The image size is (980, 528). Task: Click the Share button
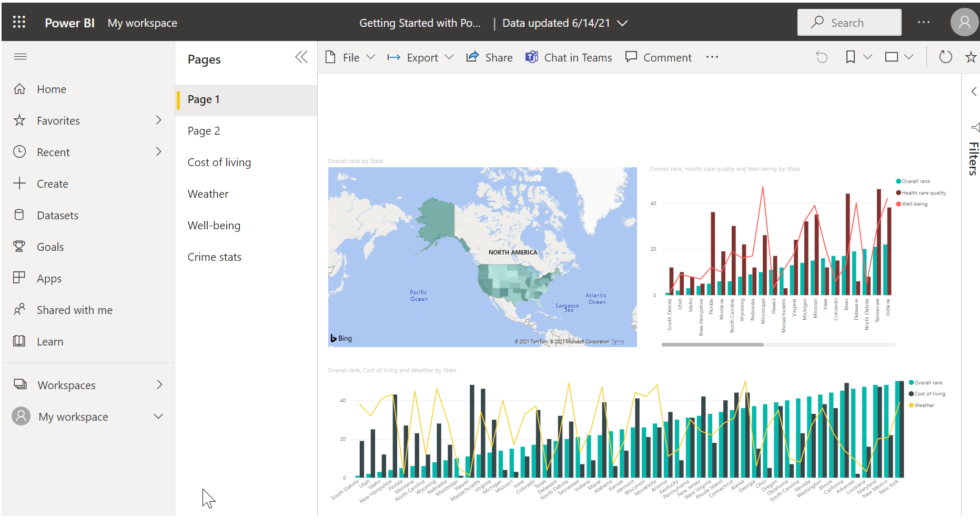[x=489, y=57]
